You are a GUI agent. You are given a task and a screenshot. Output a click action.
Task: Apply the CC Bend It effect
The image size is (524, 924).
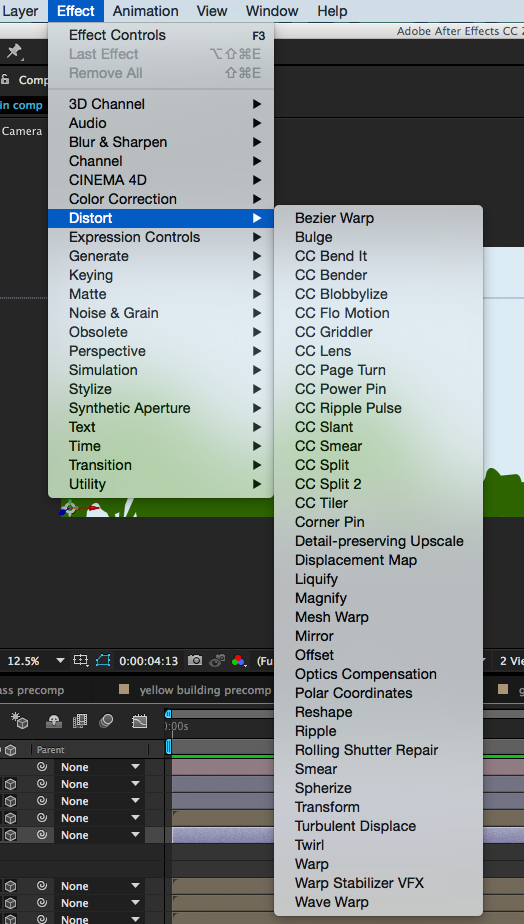[x=378, y=256]
